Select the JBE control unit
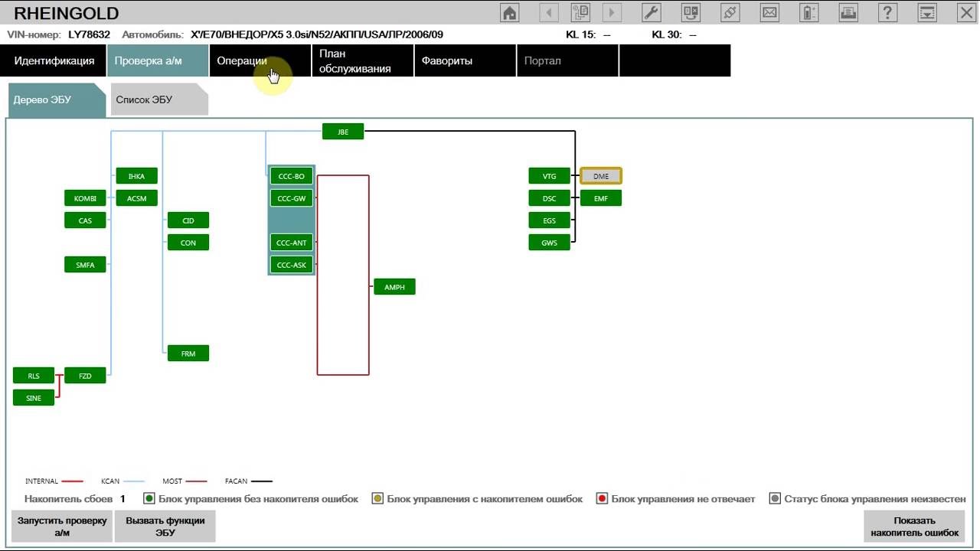980x551 pixels. click(343, 132)
